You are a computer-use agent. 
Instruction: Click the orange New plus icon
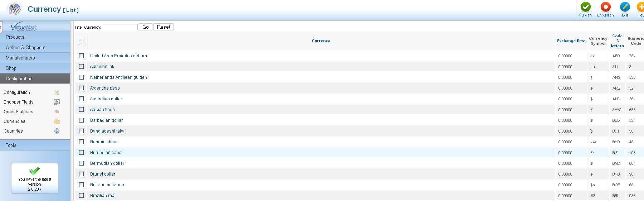point(640,7)
